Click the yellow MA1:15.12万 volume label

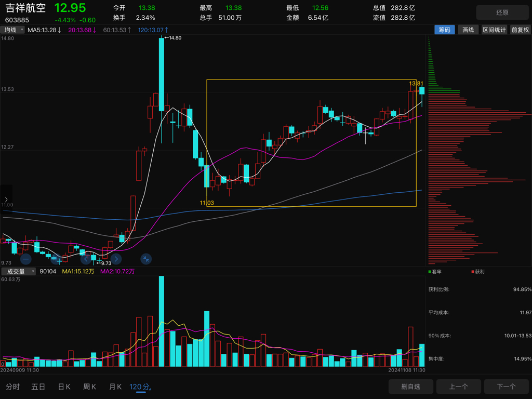coord(78,271)
